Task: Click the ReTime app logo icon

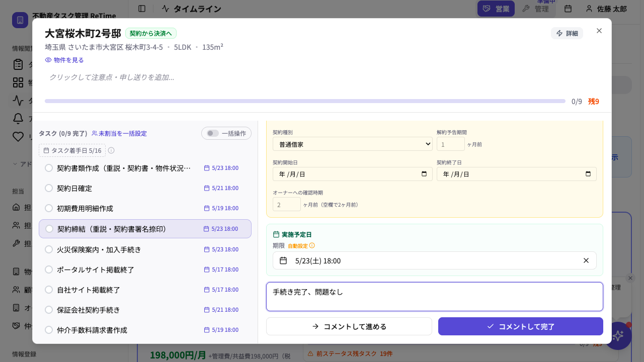Action: (20, 20)
